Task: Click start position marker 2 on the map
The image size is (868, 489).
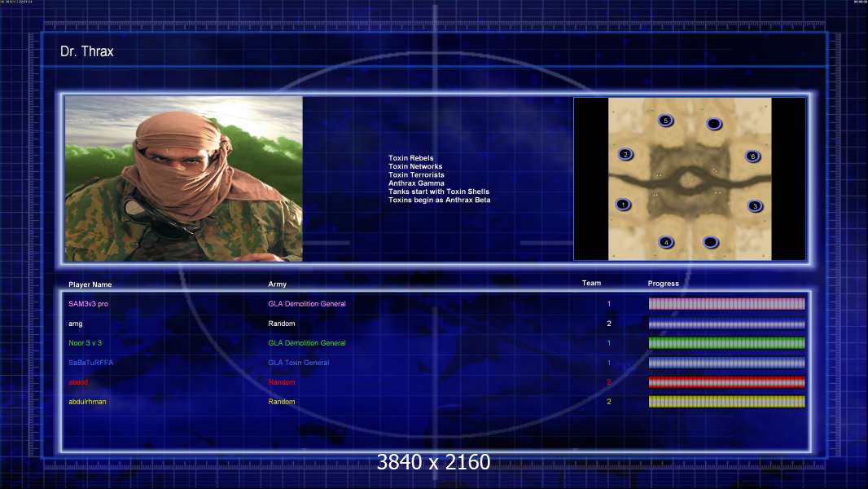Action: click(625, 155)
